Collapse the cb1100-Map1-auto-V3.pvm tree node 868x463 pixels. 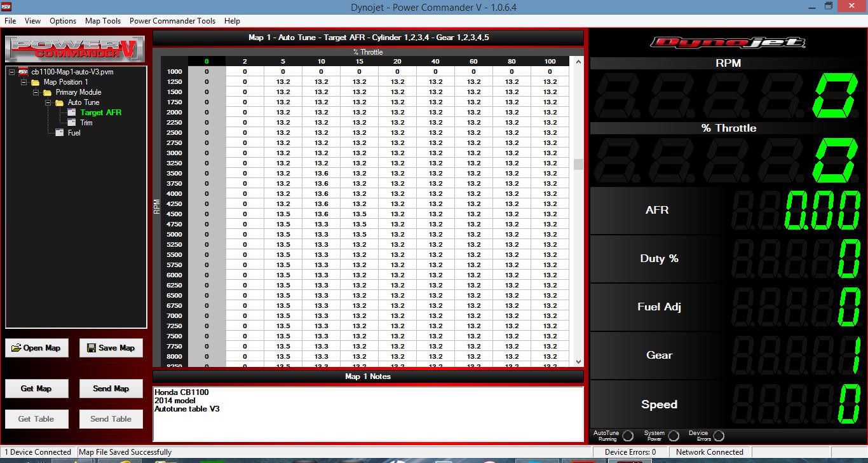[12, 72]
